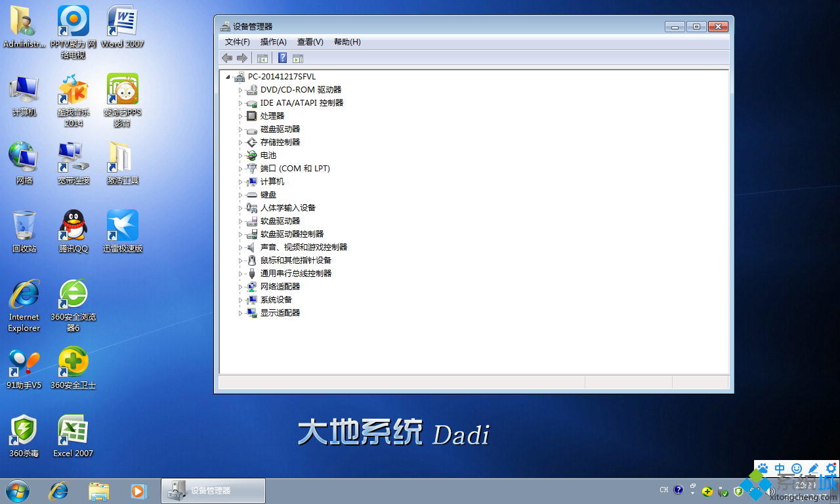Click the Forward arrow in Device Manager toolbar

[x=241, y=58]
